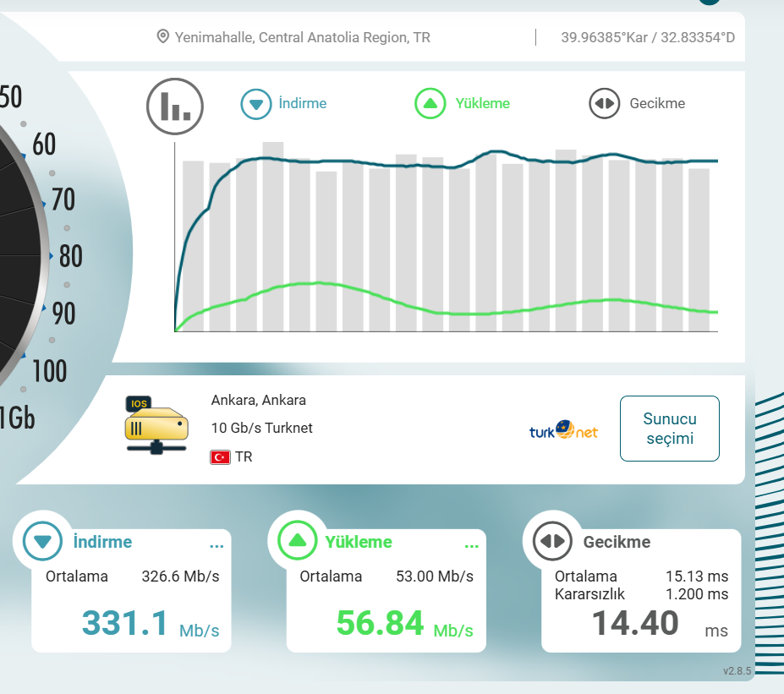This screenshot has width=784, height=694.
Task: Click the upload arrow icon on Yükleme card
Action: coord(298,541)
